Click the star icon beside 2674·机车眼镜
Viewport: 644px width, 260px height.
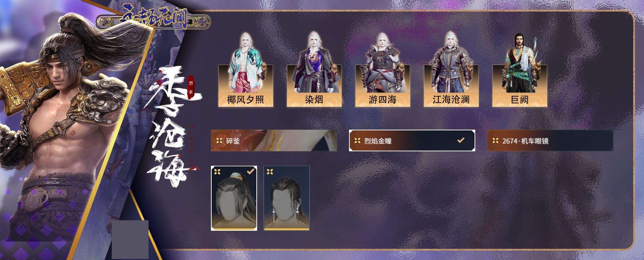pos(495,141)
